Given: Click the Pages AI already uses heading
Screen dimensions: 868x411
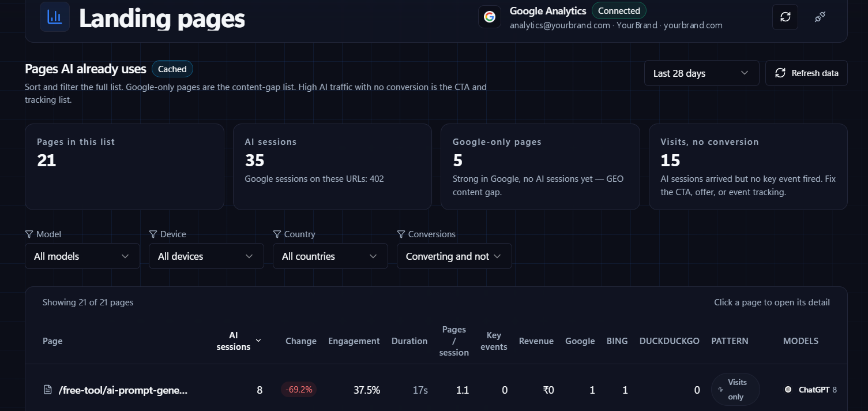Looking at the screenshot, I should 85,69.
